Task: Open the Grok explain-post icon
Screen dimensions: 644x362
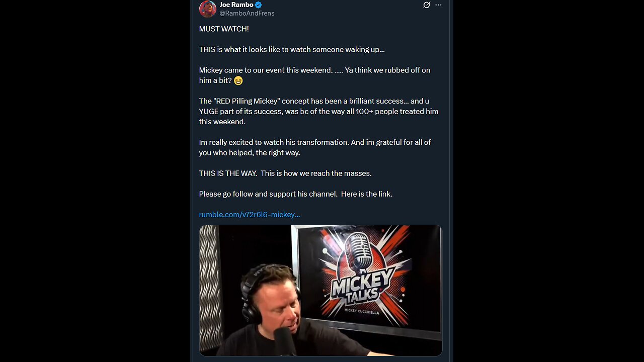Action: tap(427, 5)
